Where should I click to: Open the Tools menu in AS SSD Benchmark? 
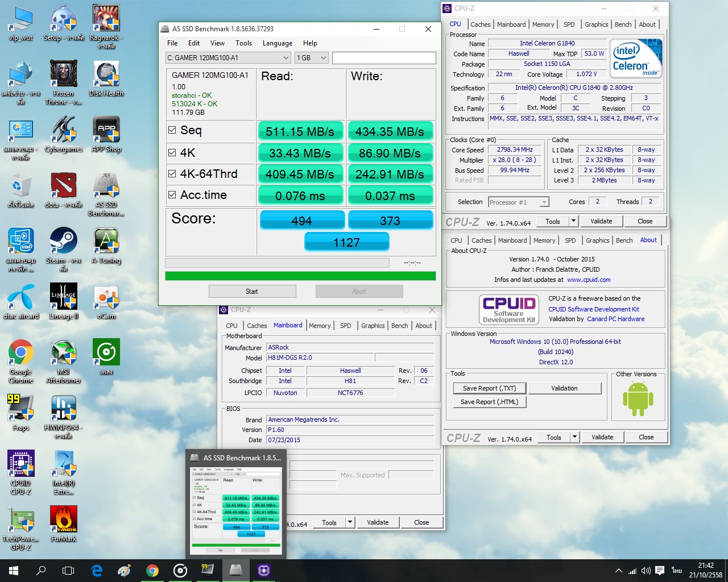pos(243,43)
